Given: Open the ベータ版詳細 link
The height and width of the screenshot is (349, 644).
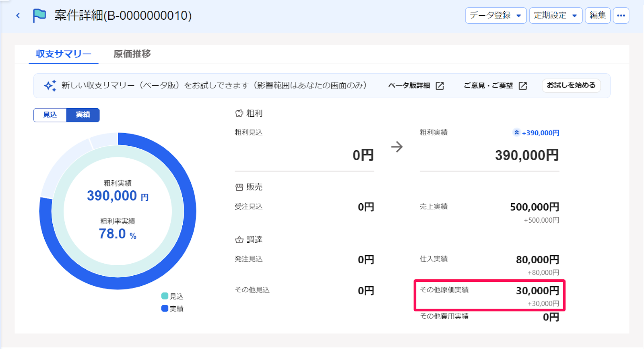Looking at the screenshot, I should click(x=409, y=86).
